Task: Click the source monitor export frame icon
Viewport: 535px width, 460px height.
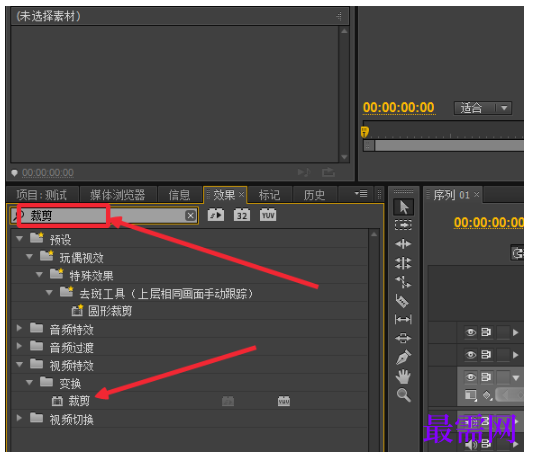Action: point(329,172)
